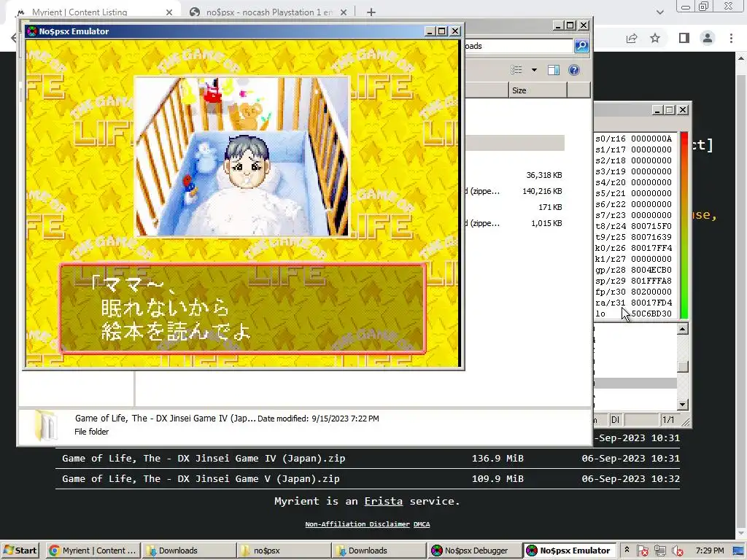This screenshot has width=747, height=560.
Task: Select the gp/r28 register value 8004ECB0
Action: 651,270
